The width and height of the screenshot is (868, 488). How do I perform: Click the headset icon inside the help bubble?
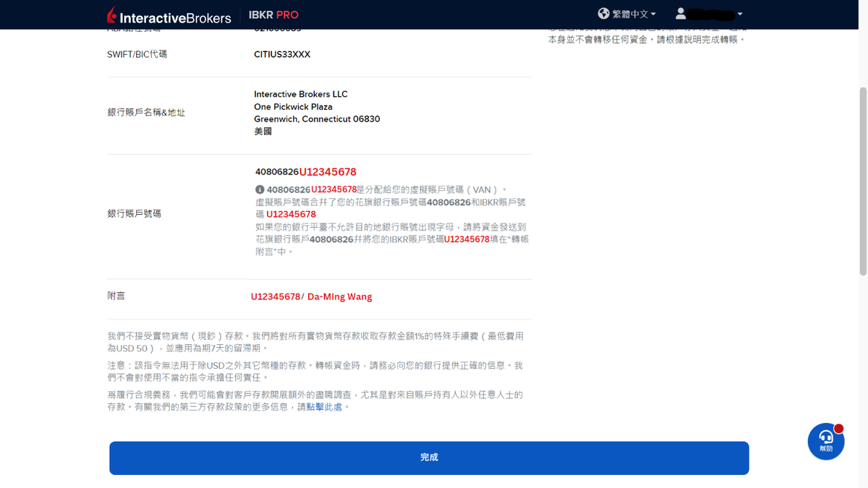coord(826,437)
